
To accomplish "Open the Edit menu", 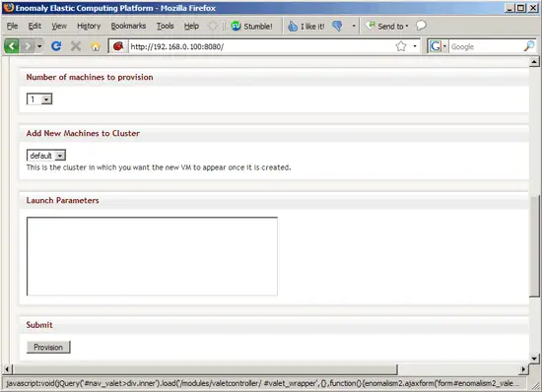I will pos(34,26).
